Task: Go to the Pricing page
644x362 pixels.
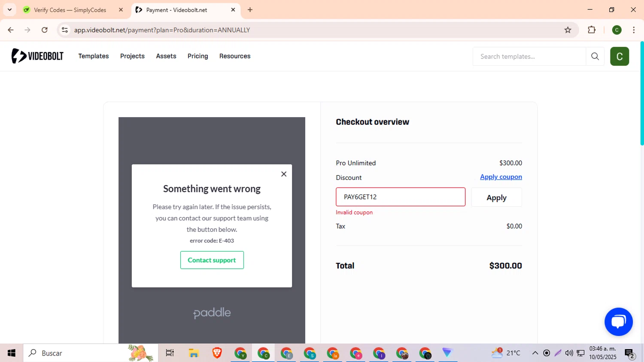Action: 197,56
